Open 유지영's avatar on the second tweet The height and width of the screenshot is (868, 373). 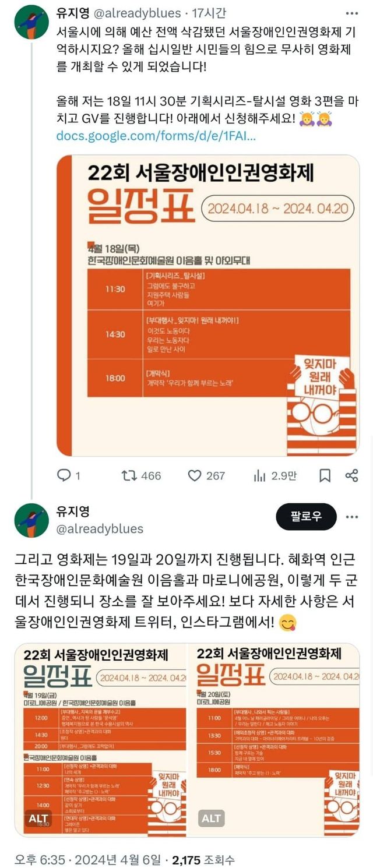point(31,520)
